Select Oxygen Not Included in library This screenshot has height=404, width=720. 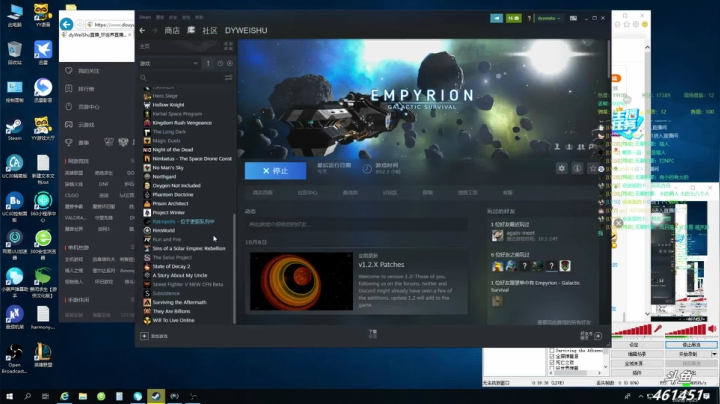[x=176, y=185]
